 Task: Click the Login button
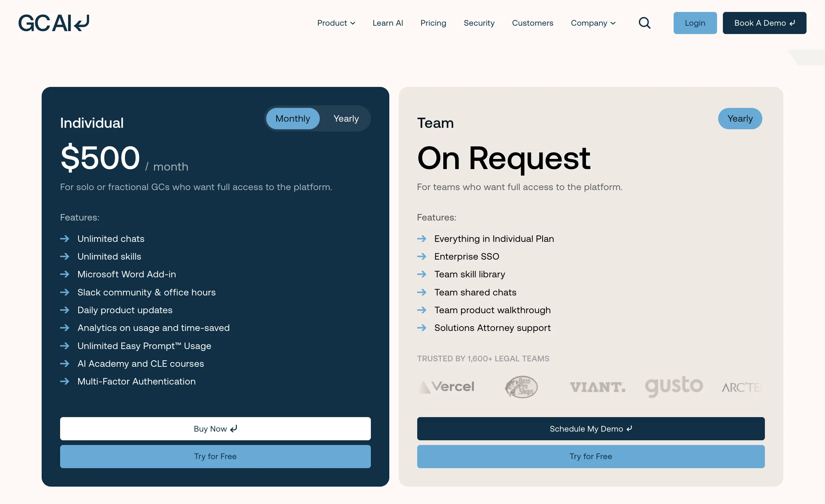pos(695,23)
